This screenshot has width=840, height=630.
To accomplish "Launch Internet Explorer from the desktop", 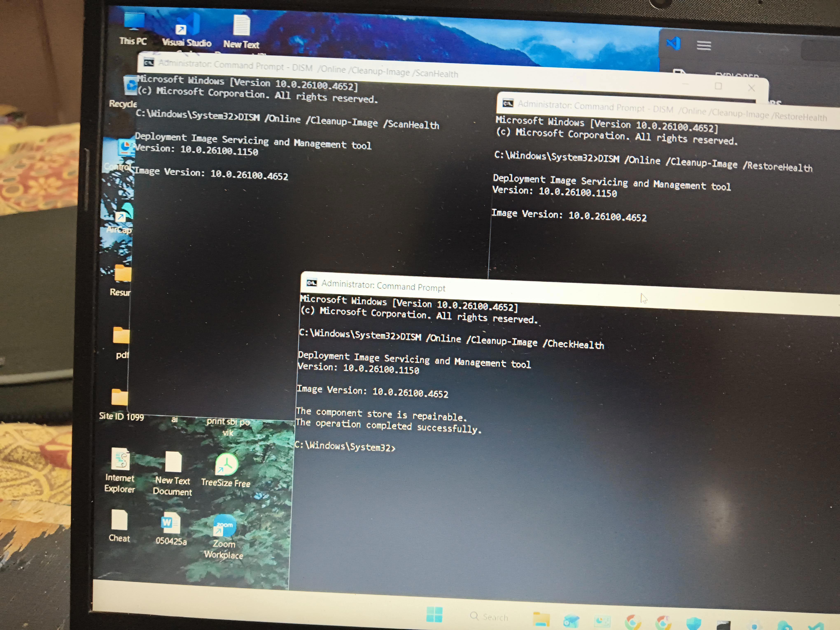I will [x=120, y=470].
